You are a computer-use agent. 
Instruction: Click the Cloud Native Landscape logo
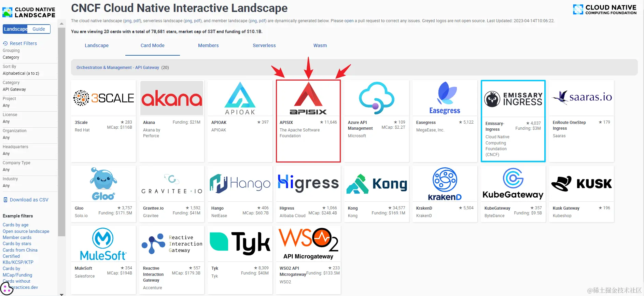29,12
